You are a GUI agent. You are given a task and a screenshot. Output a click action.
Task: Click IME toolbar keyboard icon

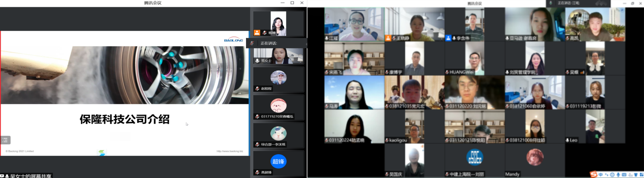(x=624, y=174)
